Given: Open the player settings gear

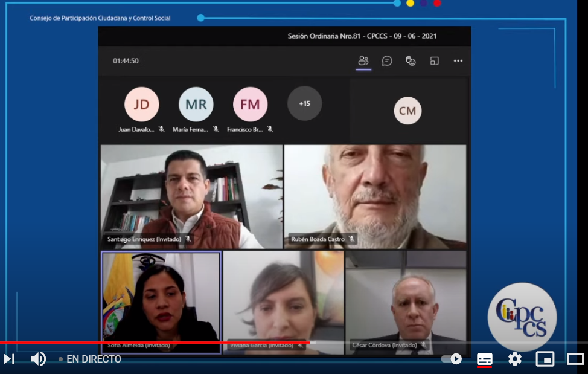Looking at the screenshot, I should 515,359.
